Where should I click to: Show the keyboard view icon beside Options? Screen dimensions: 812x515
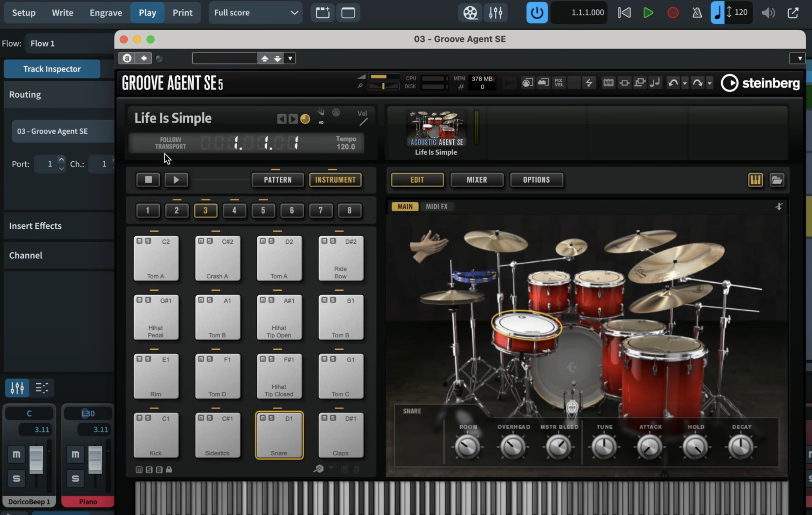755,180
